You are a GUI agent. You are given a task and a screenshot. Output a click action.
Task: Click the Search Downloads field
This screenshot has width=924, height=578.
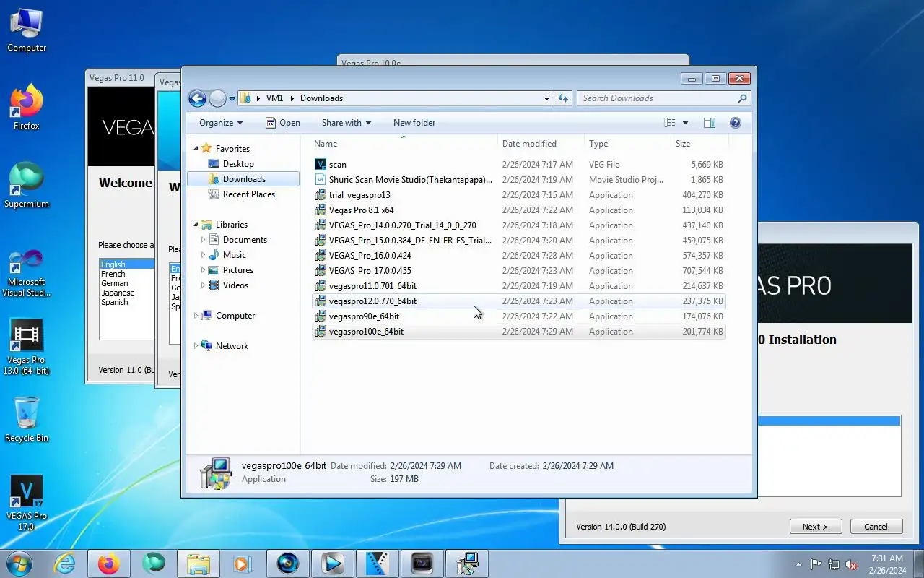click(x=663, y=98)
